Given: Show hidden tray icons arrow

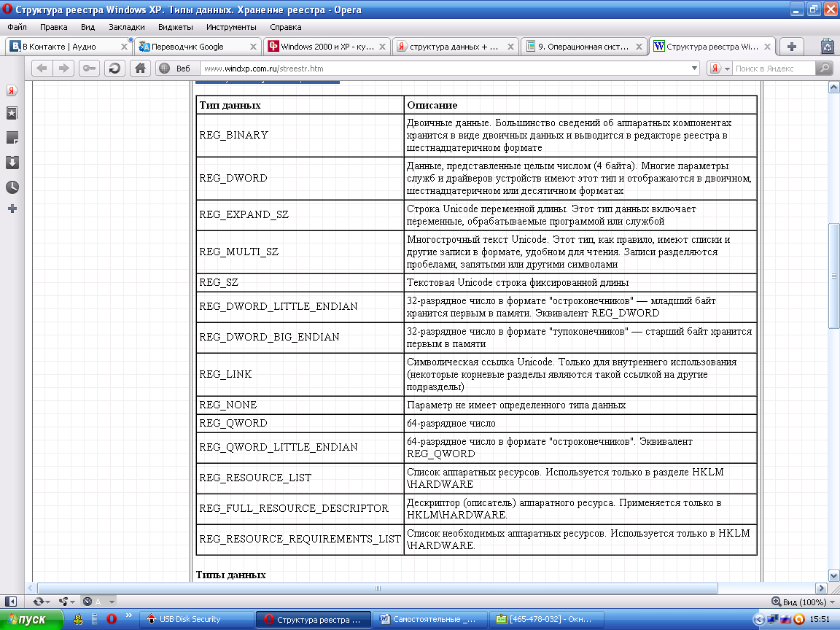Looking at the screenshot, I should [758, 619].
